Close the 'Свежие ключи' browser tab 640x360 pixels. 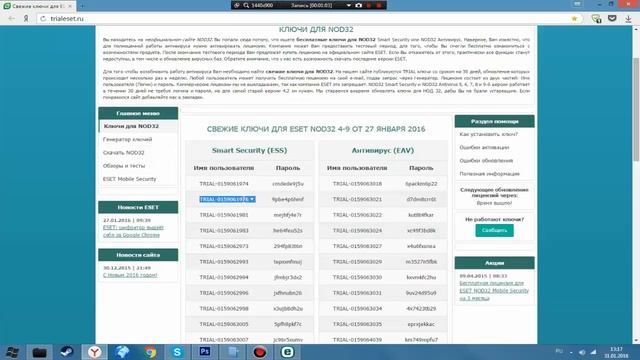pos(70,6)
